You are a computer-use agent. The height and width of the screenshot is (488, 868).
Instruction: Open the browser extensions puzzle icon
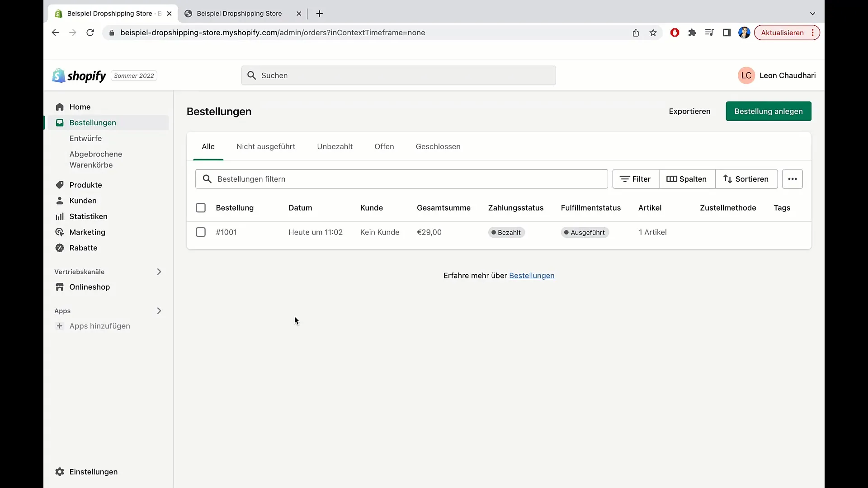tap(692, 33)
